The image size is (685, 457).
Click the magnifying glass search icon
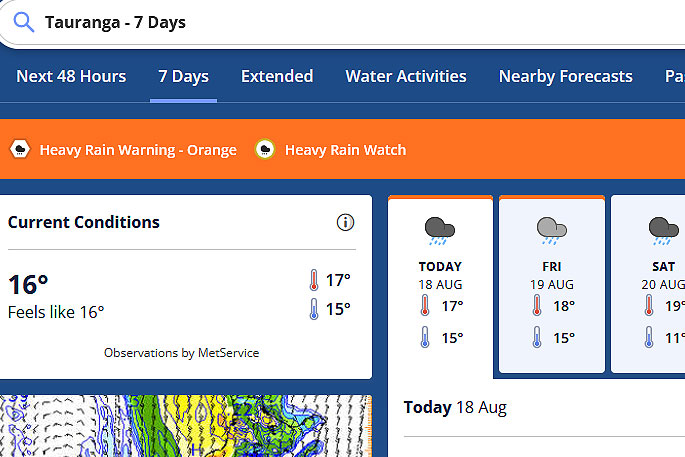pos(24,22)
